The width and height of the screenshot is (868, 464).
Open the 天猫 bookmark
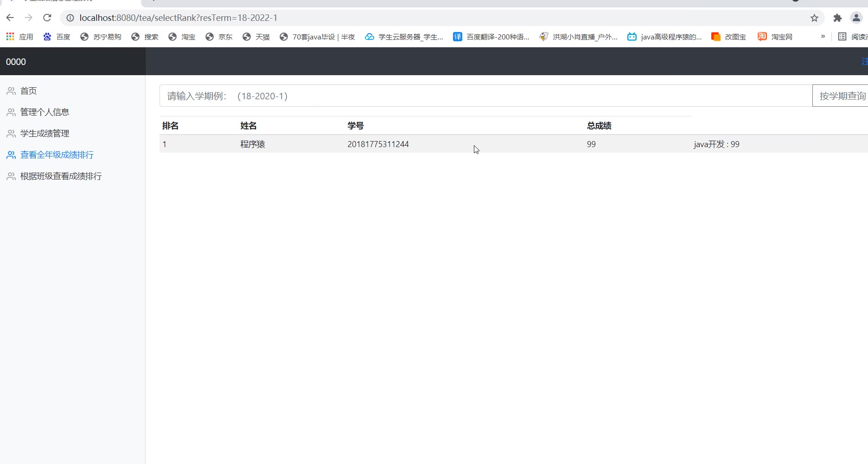tap(256, 37)
